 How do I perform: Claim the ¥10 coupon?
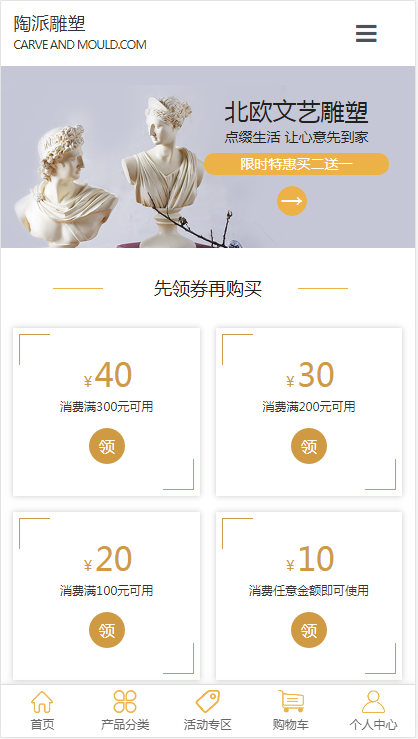[x=309, y=630]
